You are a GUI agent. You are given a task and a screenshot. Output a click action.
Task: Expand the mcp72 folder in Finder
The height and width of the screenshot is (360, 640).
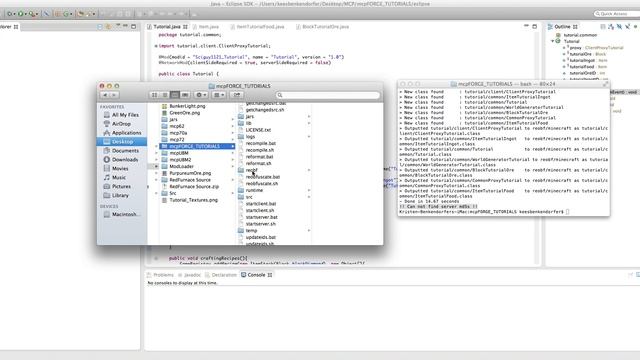(x=233, y=140)
